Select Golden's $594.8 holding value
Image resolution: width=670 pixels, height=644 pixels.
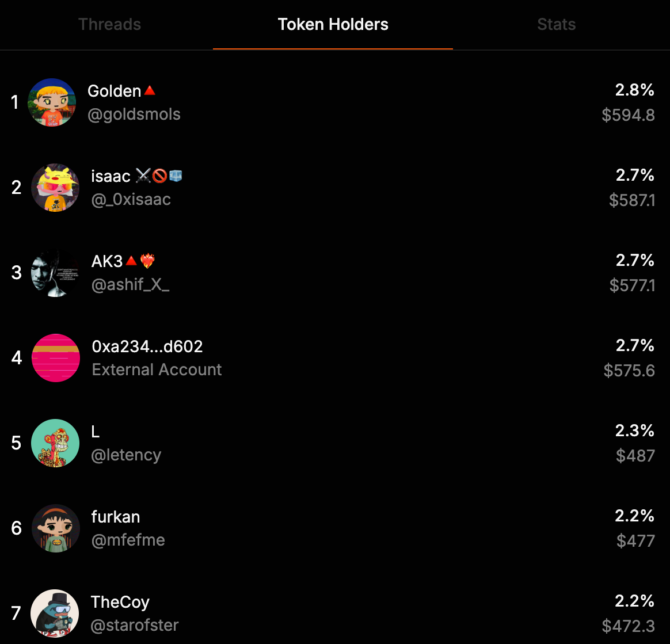pyautogui.click(x=628, y=115)
